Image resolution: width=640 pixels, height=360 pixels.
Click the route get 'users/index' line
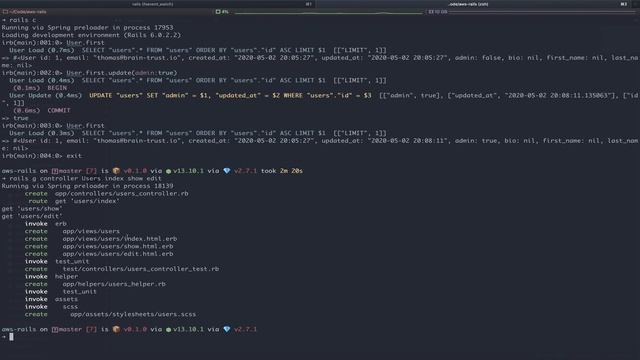tap(74, 201)
